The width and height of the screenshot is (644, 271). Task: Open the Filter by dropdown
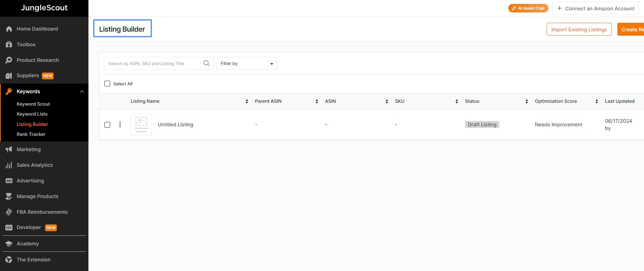coord(247,63)
